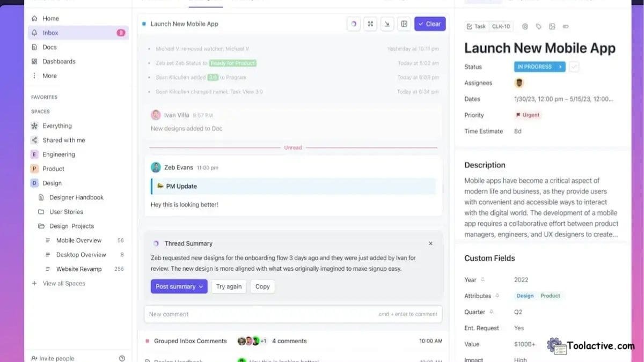Select the Task type checkbox icon
644x362 pixels.
[469, 26]
